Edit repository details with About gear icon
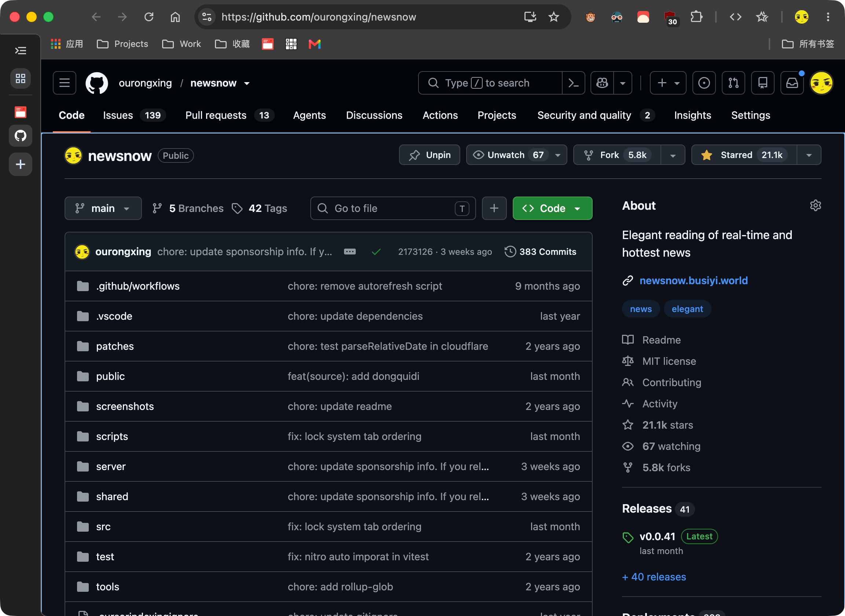Viewport: 845px width, 616px height. [816, 205]
